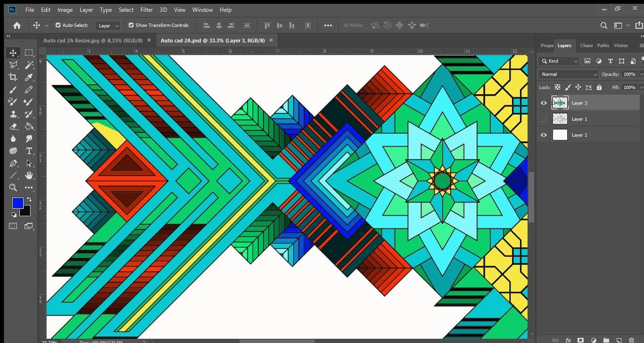Select the Move tool in toolbox
This screenshot has width=644, height=343.
coord(13,53)
